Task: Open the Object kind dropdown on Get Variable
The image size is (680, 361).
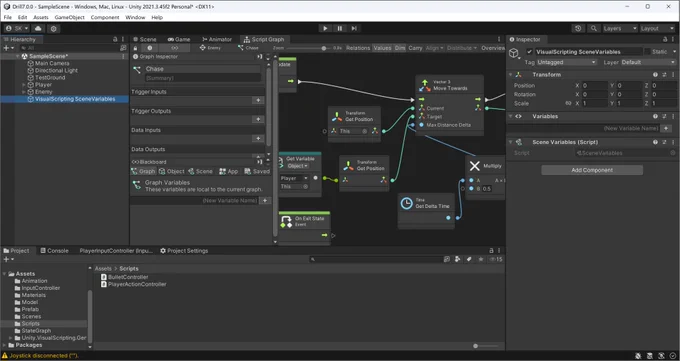Action: [x=298, y=166]
